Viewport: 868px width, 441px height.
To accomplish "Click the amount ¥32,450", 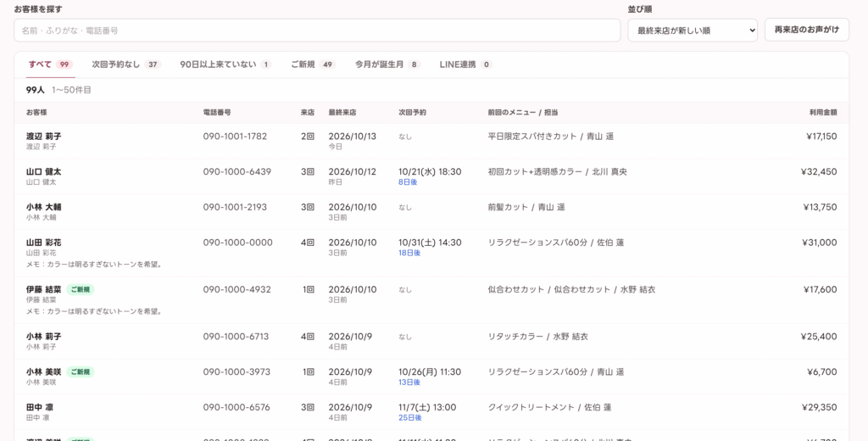I will [820, 172].
